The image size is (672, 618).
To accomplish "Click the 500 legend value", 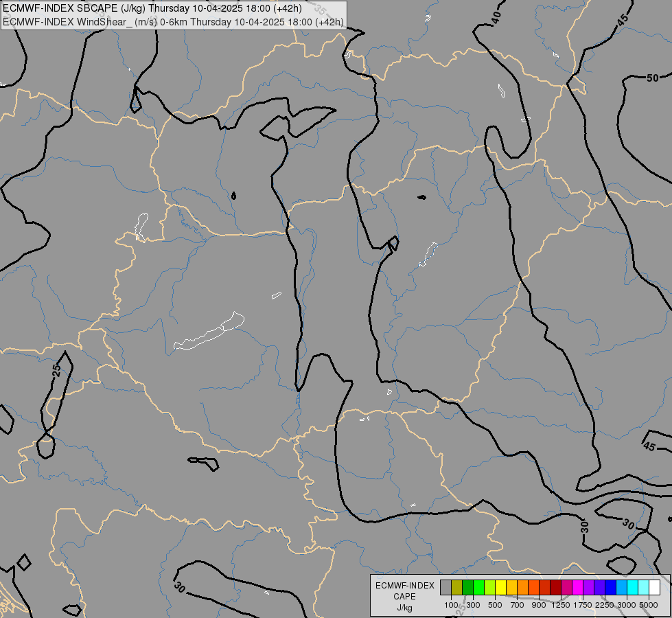I will coord(495,605).
